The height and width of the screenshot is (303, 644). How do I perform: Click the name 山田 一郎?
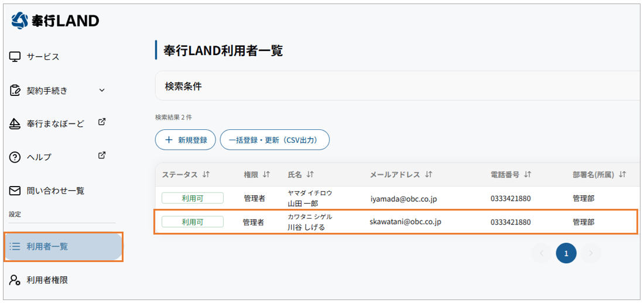[x=303, y=203]
